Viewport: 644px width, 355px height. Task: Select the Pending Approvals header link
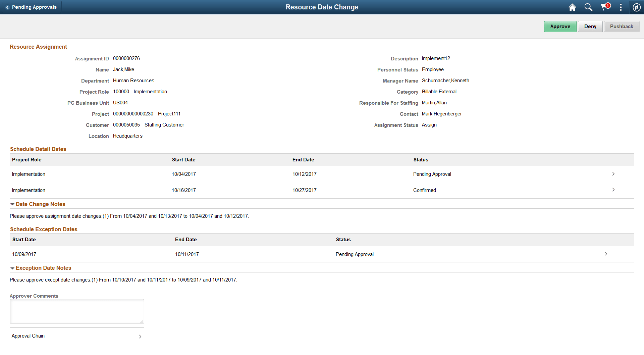click(x=35, y=7)
